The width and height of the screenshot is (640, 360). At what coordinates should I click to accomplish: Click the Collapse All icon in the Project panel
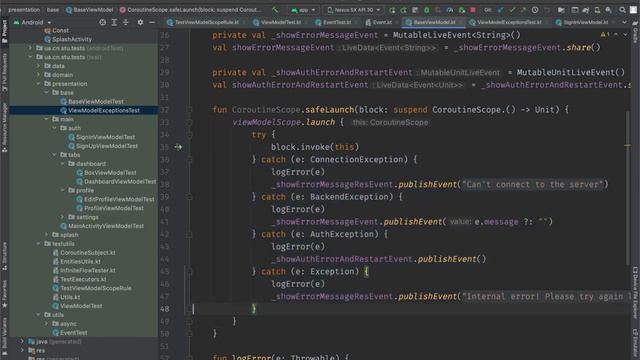click(126, 22)
